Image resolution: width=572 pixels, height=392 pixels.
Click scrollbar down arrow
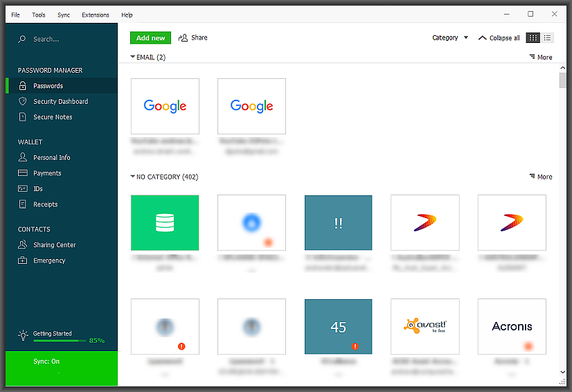(562, 372)
